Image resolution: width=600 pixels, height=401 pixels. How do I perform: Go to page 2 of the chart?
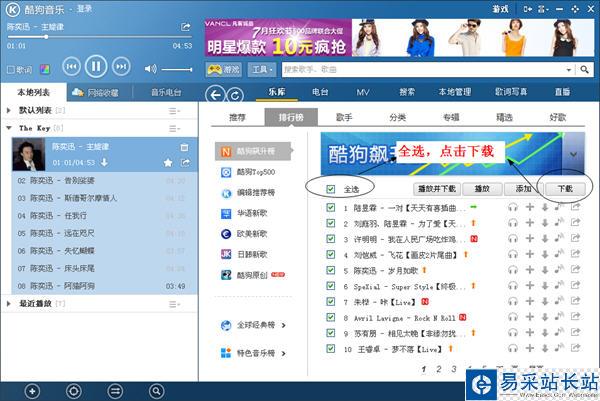439,369
